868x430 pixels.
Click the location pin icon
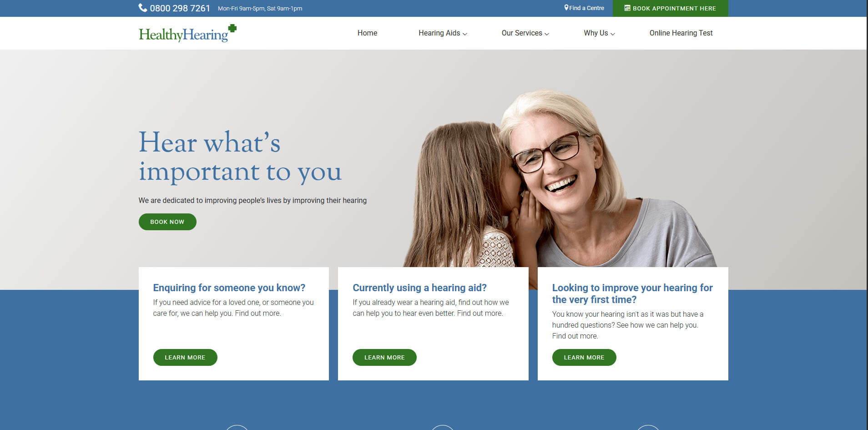pyautogui.click(x=566, y=8)
